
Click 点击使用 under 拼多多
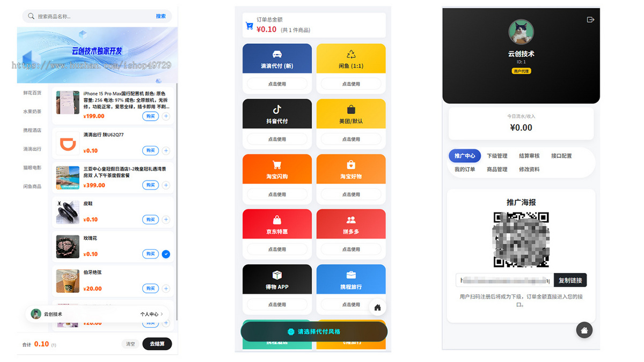pyautogui.click(x=351, y=249)
